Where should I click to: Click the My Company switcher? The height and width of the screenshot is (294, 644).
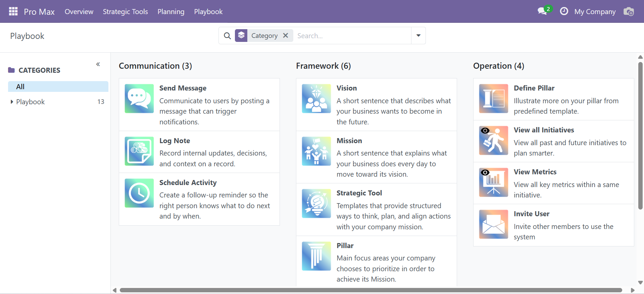595,12
